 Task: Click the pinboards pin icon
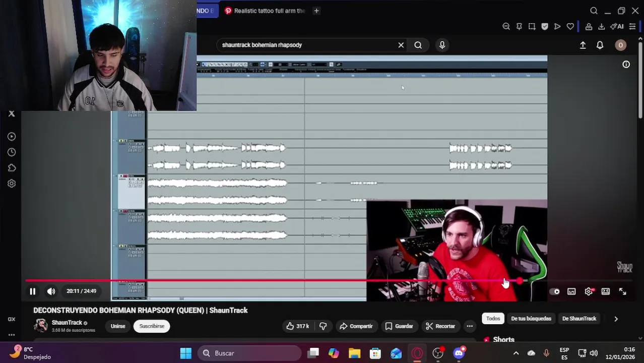point(519,26)
